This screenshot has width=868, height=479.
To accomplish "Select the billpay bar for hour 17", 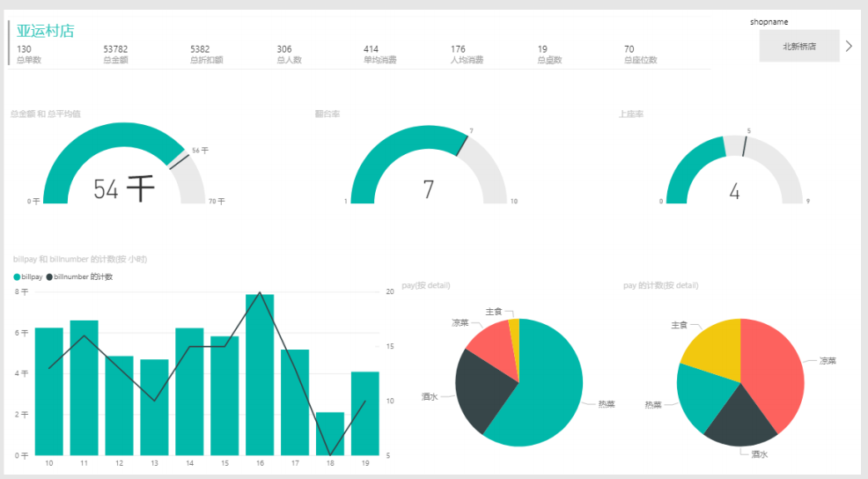I will click(x=295, y=402).
